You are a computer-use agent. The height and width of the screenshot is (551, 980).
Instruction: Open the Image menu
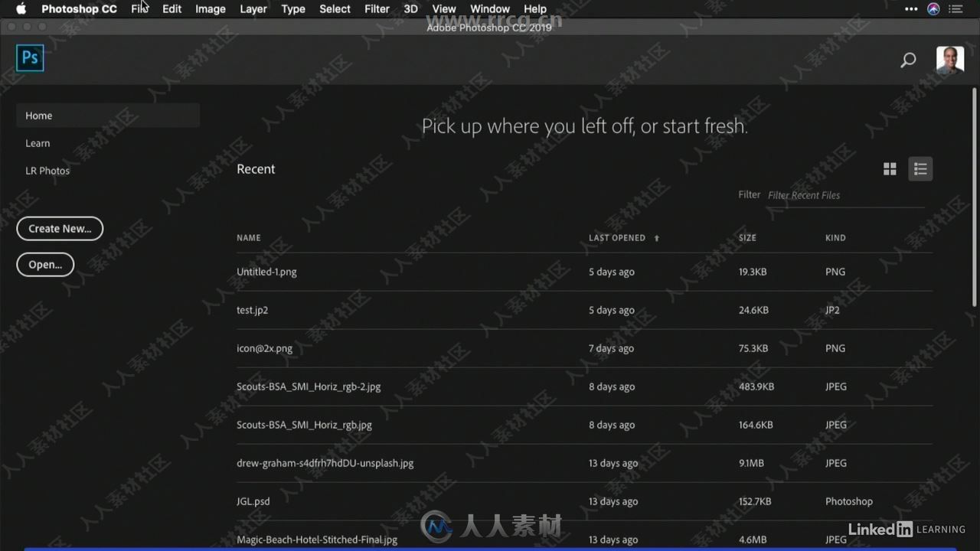pos(211,9)
